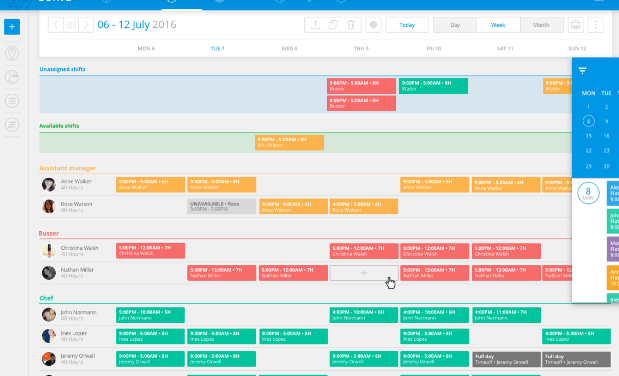Click the Chef group label
Screen dimensions: 619x376
click(46, 298)
